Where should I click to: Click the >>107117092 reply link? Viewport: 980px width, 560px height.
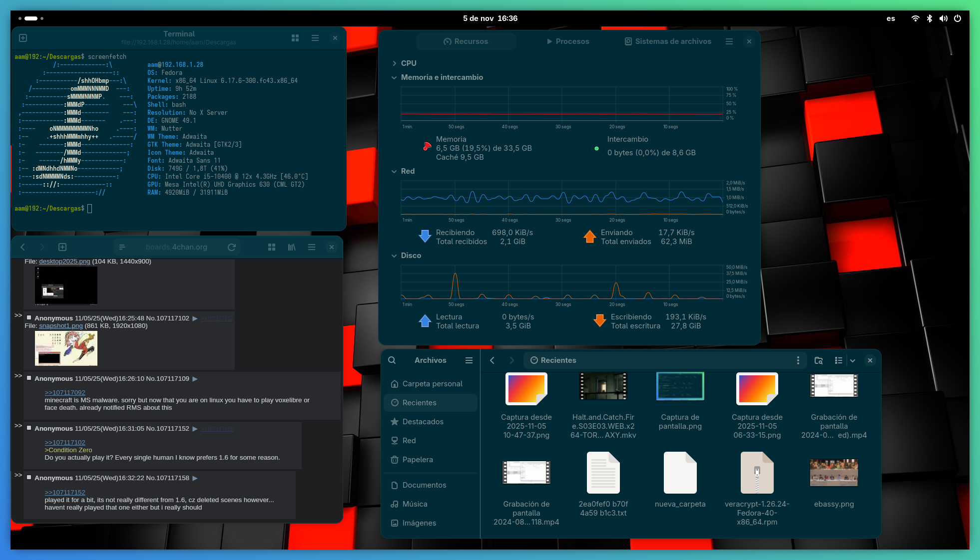click(65, 393)
